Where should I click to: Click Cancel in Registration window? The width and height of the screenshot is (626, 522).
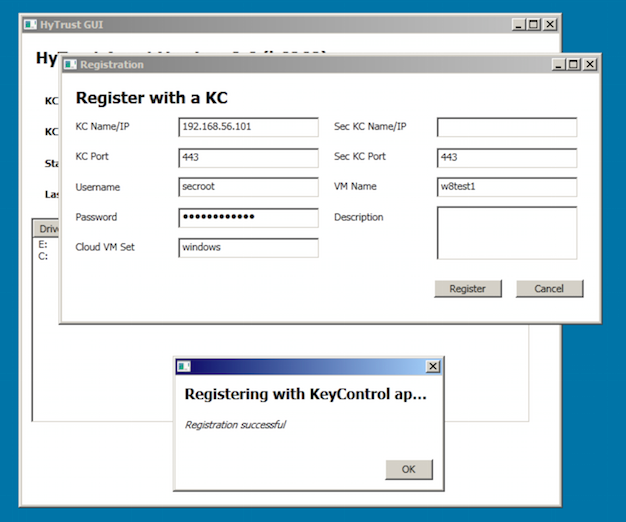click(x=549, y=289)
